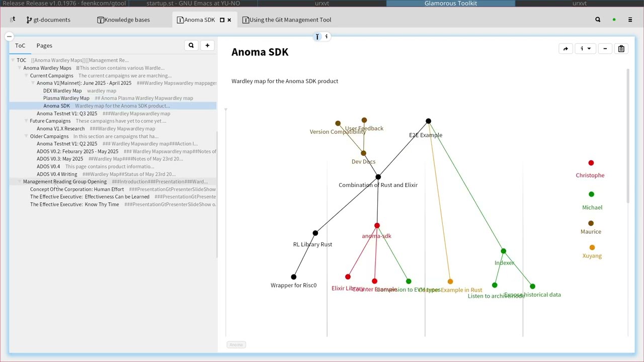
Task: Click the Anoma SDK page title
Action: pos(260,52)
